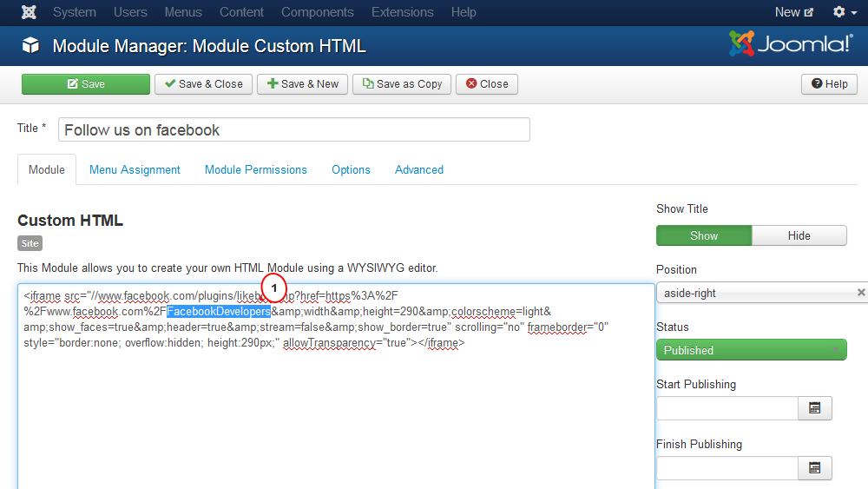The width and height of the screenshot is (868, 489).
Task: Click into the Title input field
Action: tap(294, 129)
